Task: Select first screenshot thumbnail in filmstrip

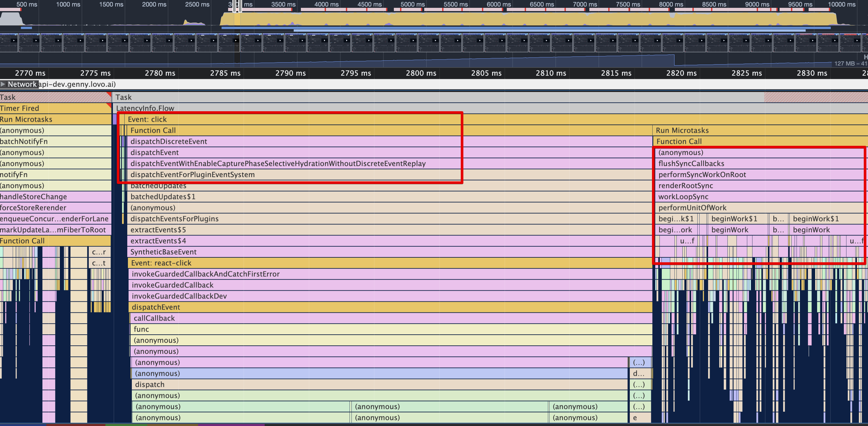Action: (9, 42)
